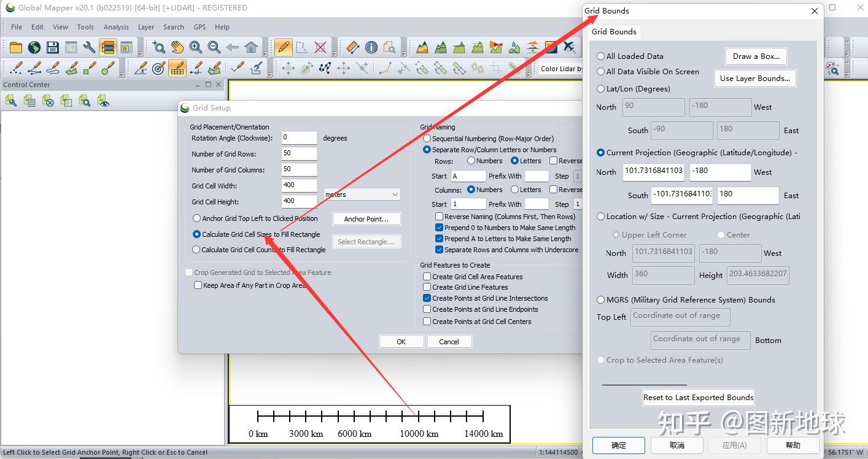The image size is (868, 459).
Task: Click the Zoom In magnifier icon
Action: [196, 47]
